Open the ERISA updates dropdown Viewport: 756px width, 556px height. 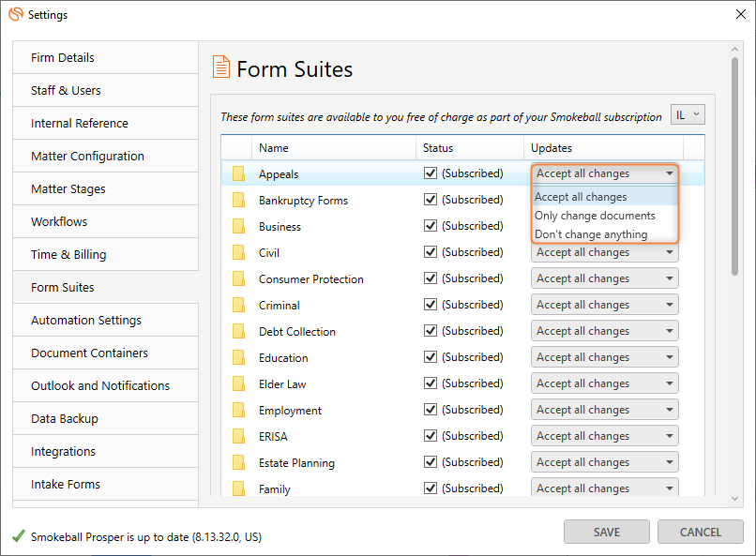[x=605, y=436]
